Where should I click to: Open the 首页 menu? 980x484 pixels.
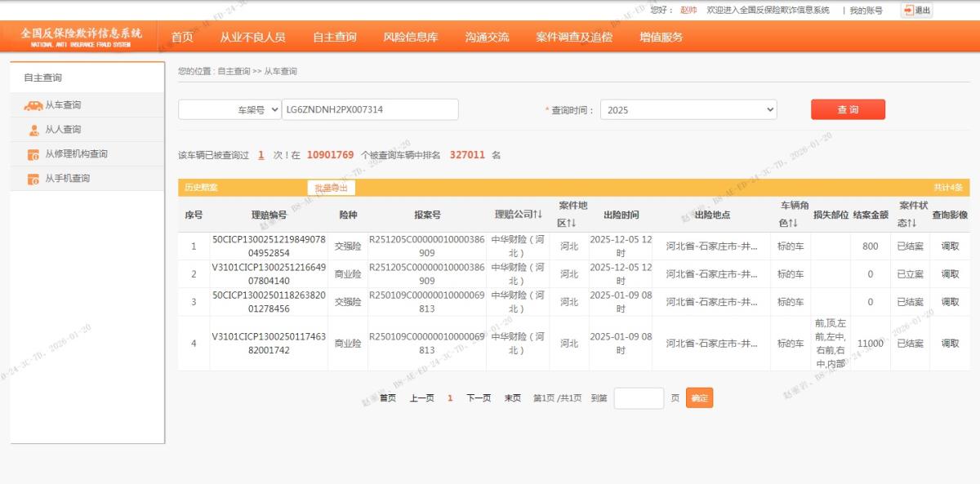point(182,37)
